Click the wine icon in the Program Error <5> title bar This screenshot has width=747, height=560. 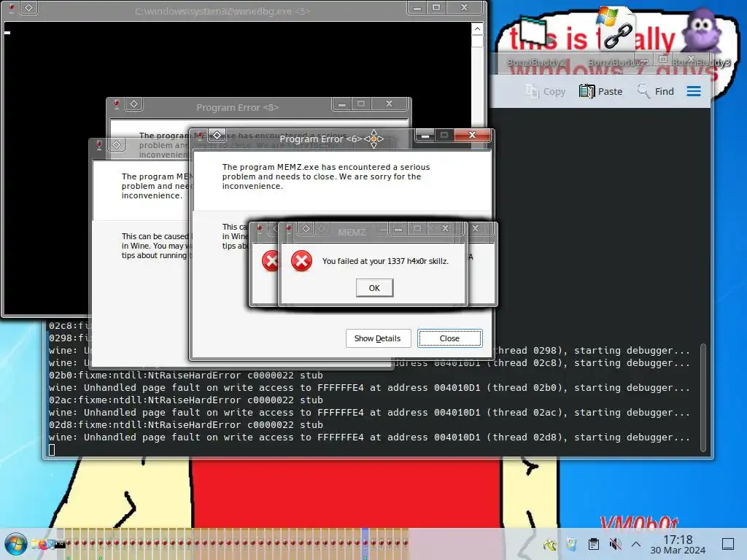point(116,104)
